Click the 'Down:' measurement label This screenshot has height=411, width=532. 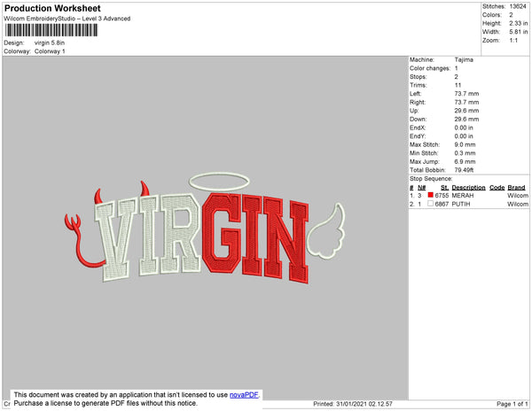[x=418, y=119]
